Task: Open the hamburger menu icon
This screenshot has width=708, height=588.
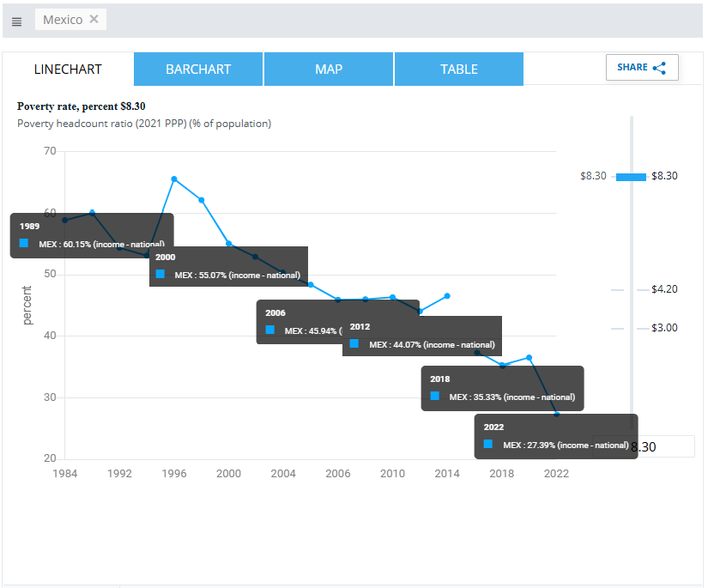Action: pyautogui.click(x=17, y=21)
